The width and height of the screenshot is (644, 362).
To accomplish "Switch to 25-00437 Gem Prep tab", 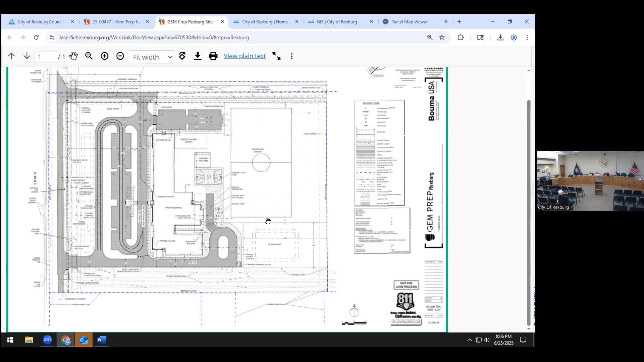I will [116, 22].
